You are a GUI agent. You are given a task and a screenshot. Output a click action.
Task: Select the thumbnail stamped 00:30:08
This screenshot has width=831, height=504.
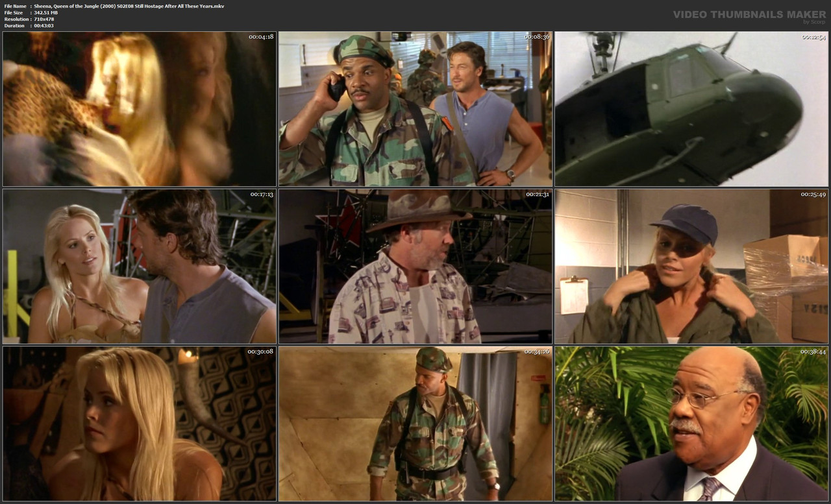(x=140, y=424)
